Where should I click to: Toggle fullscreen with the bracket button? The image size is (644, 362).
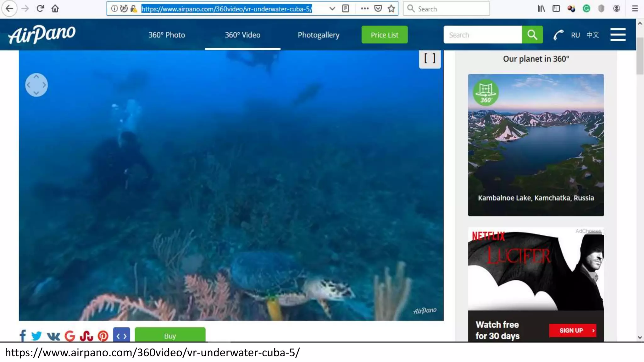tap(430, 59)
